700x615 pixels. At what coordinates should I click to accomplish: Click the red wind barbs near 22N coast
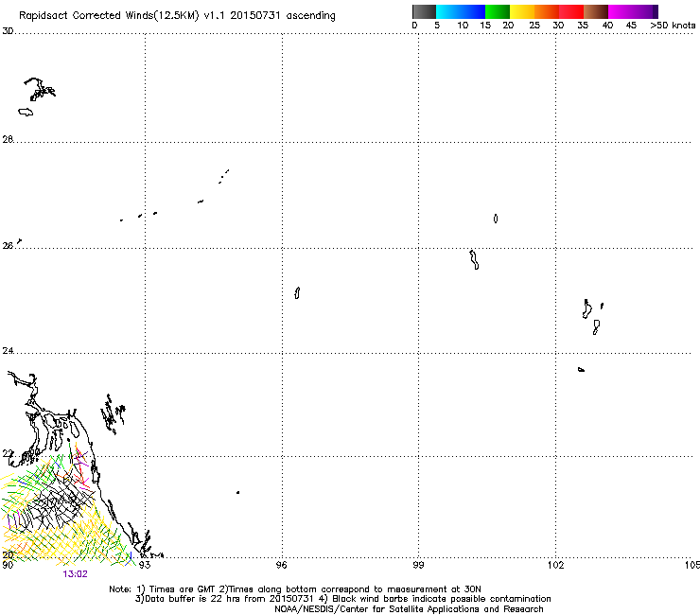tap(81, 469)
